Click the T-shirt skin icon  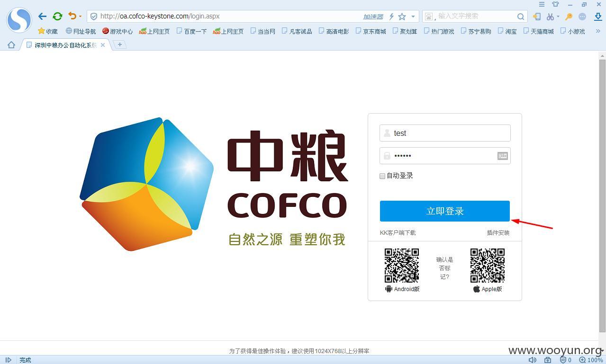click(555, 4)
